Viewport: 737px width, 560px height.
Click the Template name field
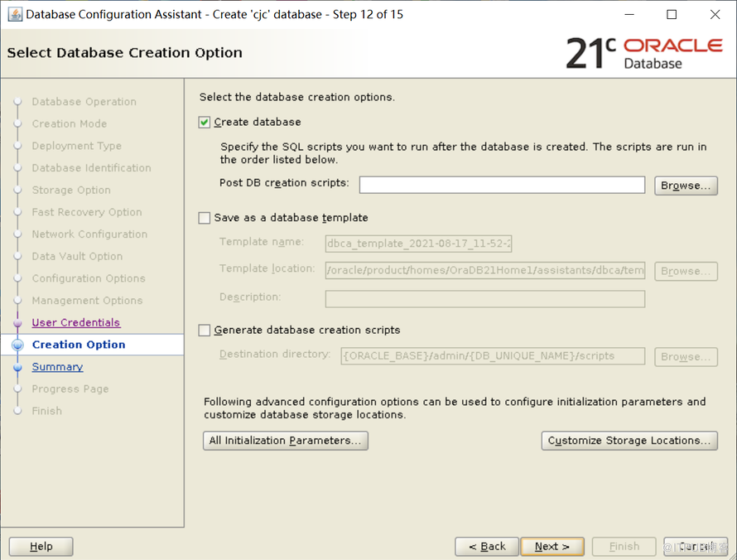[418, 244]
